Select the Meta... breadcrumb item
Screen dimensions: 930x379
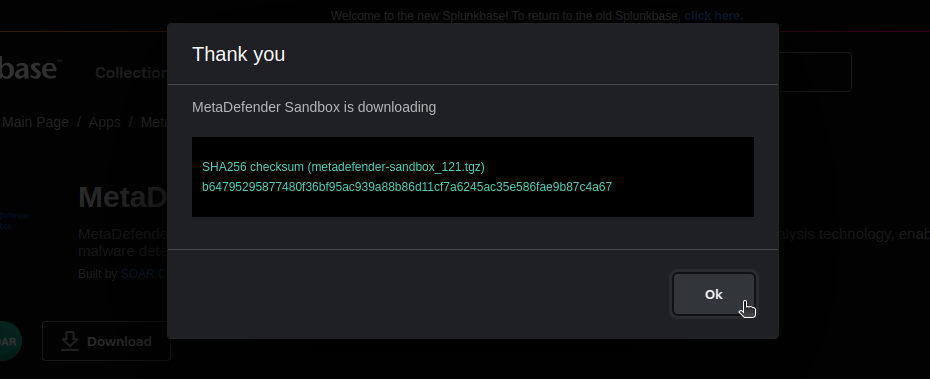click(154, 122)
